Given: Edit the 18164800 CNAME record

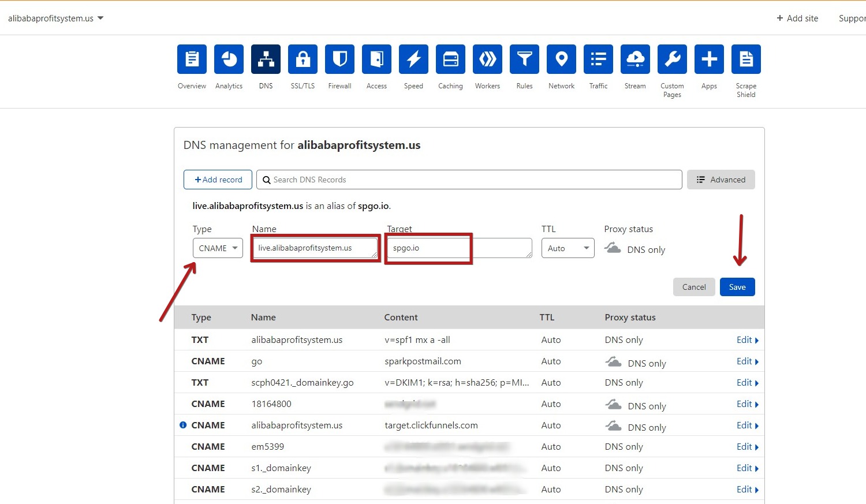Looking at the screenshot, I should click(747, 404).
